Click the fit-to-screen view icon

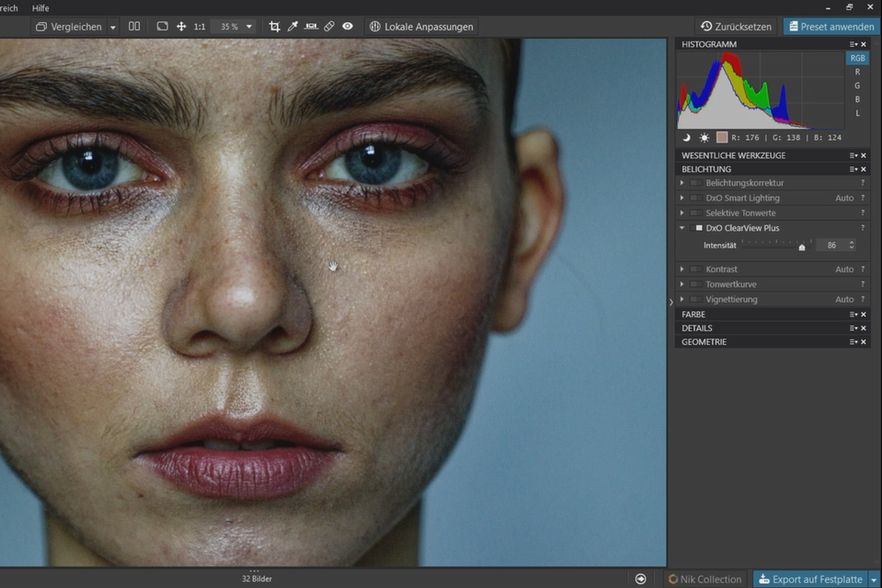[162, 26]
